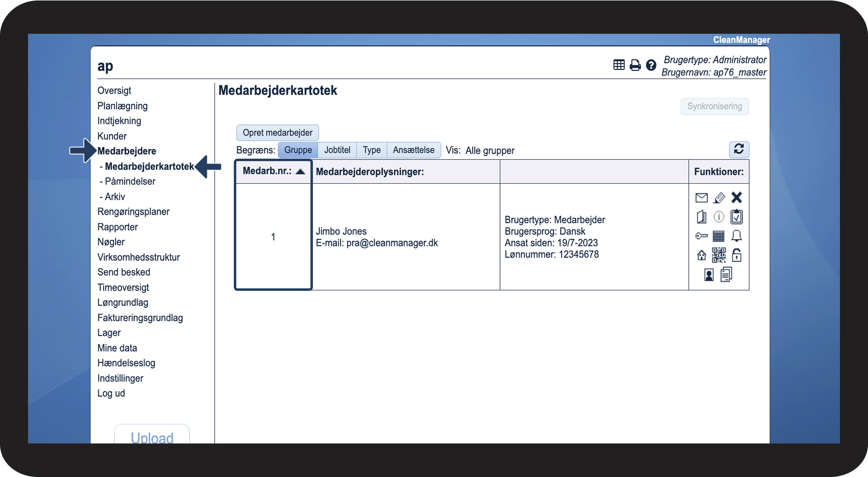Open Faktureringsgrundlag in the sidebar

140,318
